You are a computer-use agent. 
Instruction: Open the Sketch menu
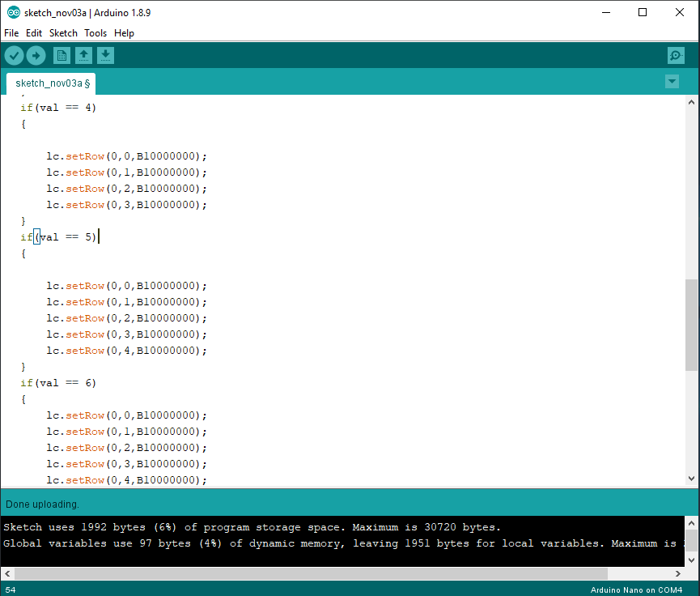(63, 33)
